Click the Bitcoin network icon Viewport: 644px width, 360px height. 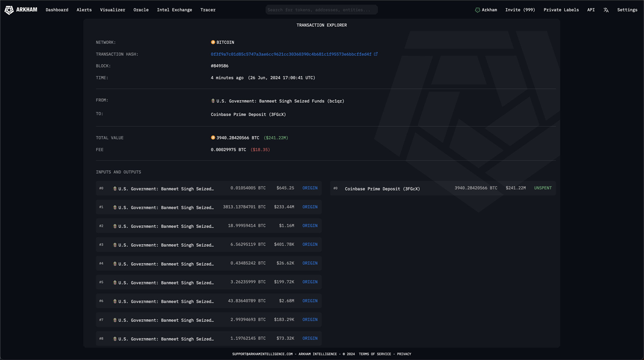tap(213, 42)
